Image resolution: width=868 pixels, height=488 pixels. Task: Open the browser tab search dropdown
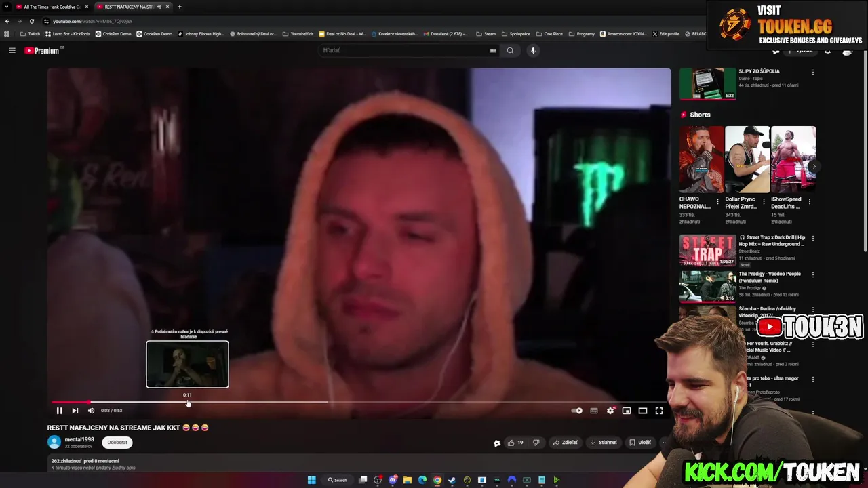[7, 7]
